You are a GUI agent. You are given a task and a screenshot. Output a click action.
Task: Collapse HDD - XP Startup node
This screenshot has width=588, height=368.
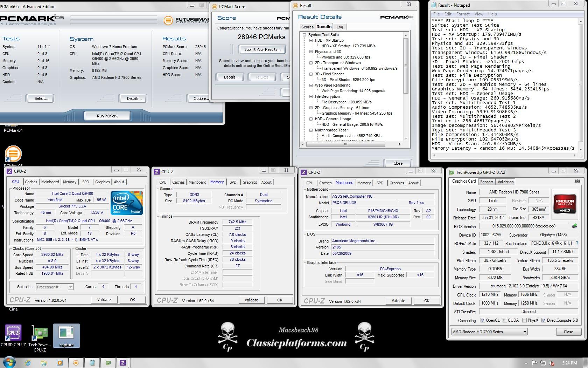pyautogui.click(x=311, y=40)
